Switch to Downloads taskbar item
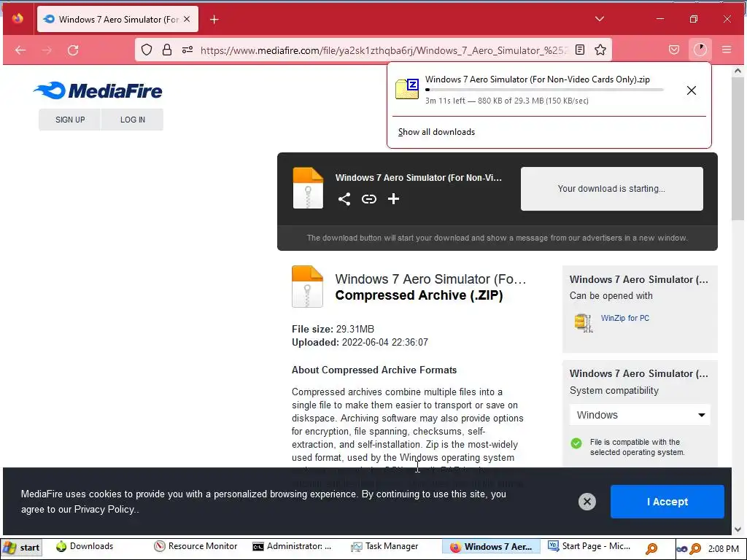 [85, 546]
